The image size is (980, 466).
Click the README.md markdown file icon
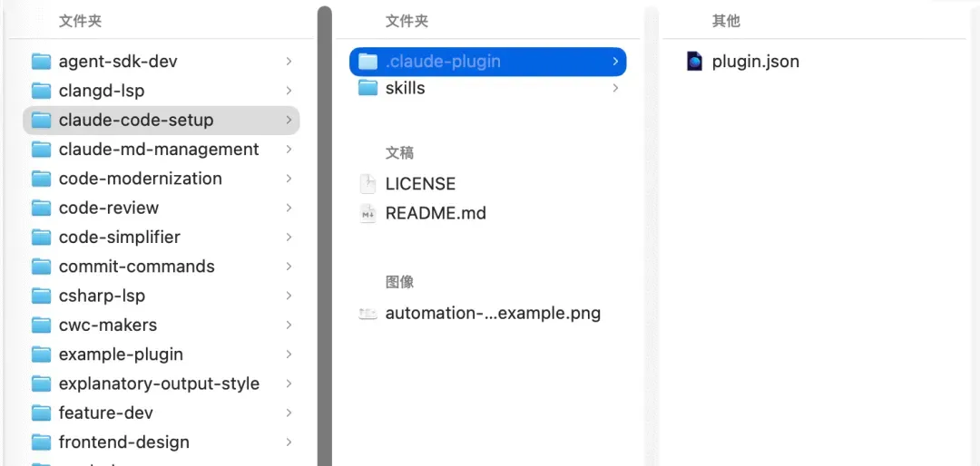pos(368,213)
